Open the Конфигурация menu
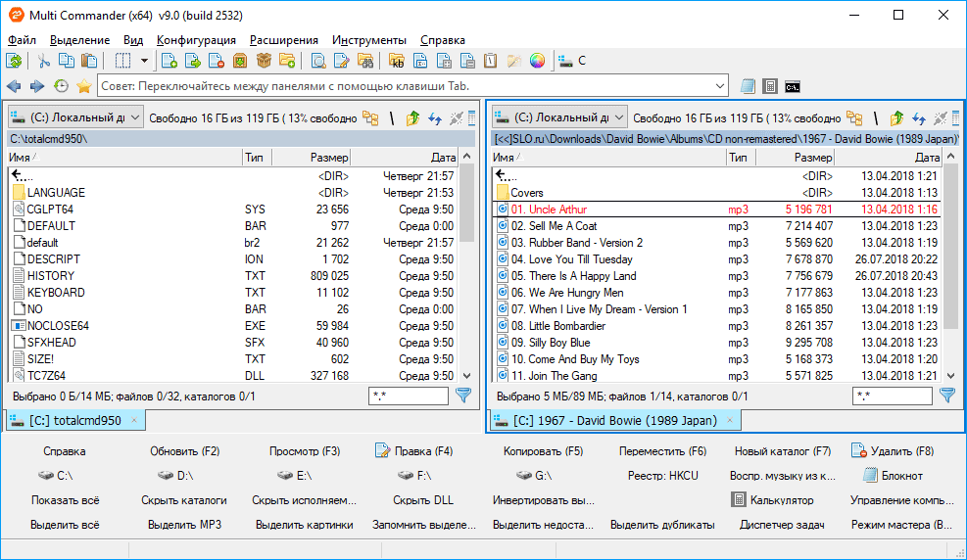967x560 pixels. [x=196, y=40]
